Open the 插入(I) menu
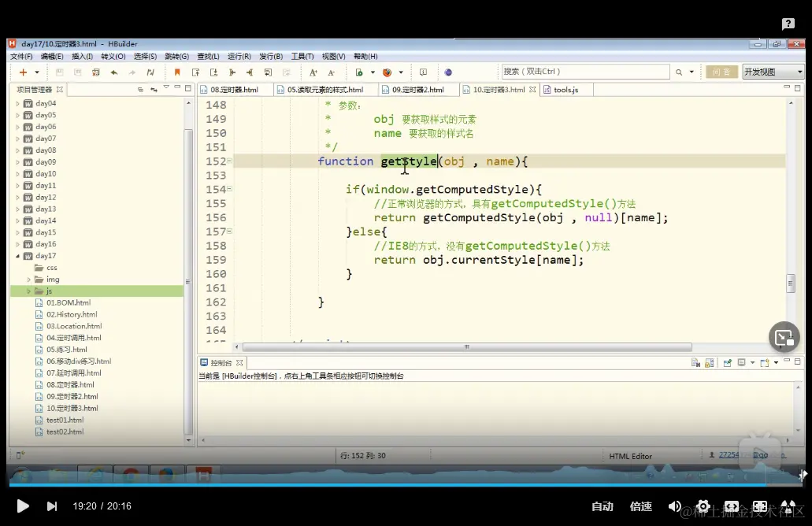812x526 pixels. coord(82,56)
